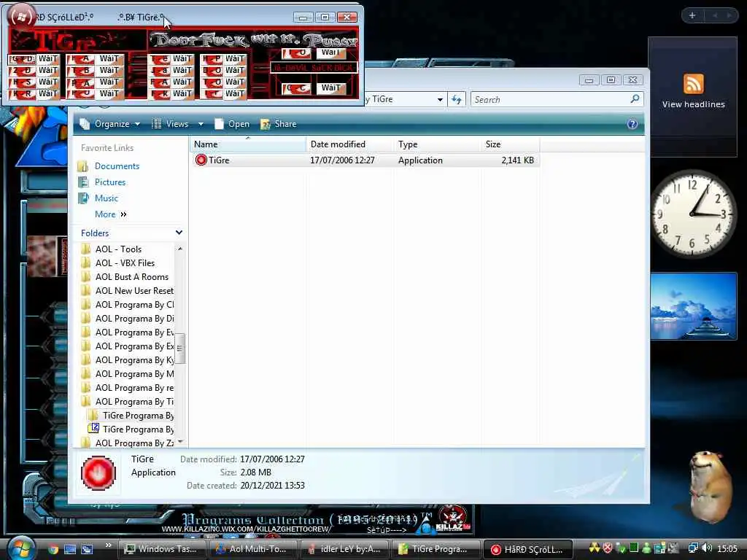Screen dimensions: 747x560
Task: Click the Views toolbar button
Action: point(170,124)
